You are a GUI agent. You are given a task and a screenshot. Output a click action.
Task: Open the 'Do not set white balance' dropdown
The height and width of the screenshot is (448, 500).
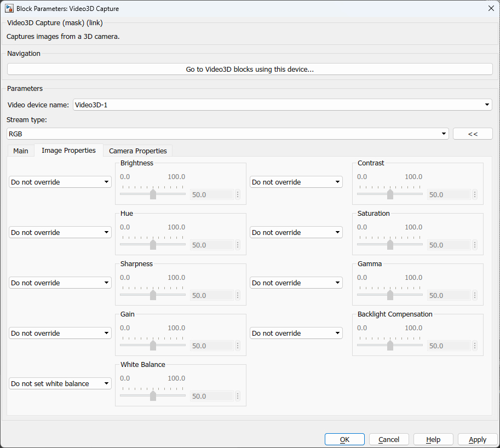[60, 383]
